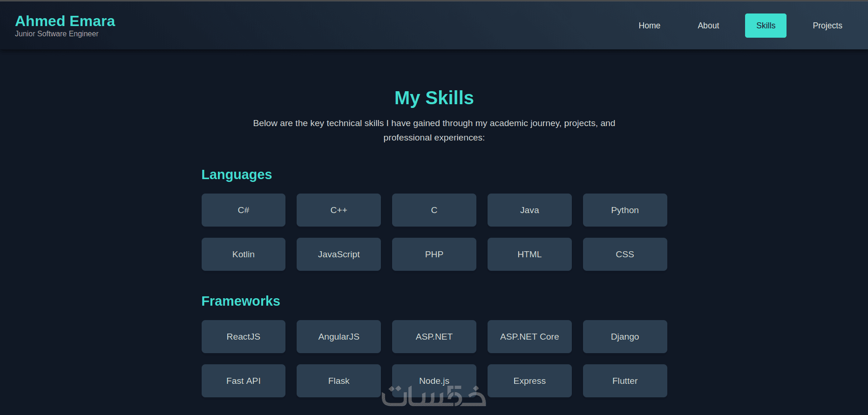Viewport: 868px width, 415px height.
Task: Click the ReactJS framework card
Action: click(244, 337)
